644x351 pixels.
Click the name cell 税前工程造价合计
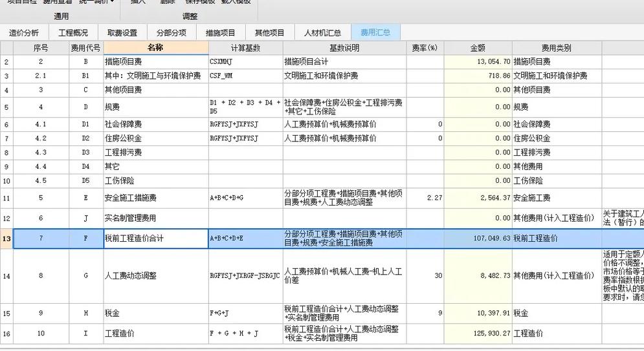click(156, 239)
